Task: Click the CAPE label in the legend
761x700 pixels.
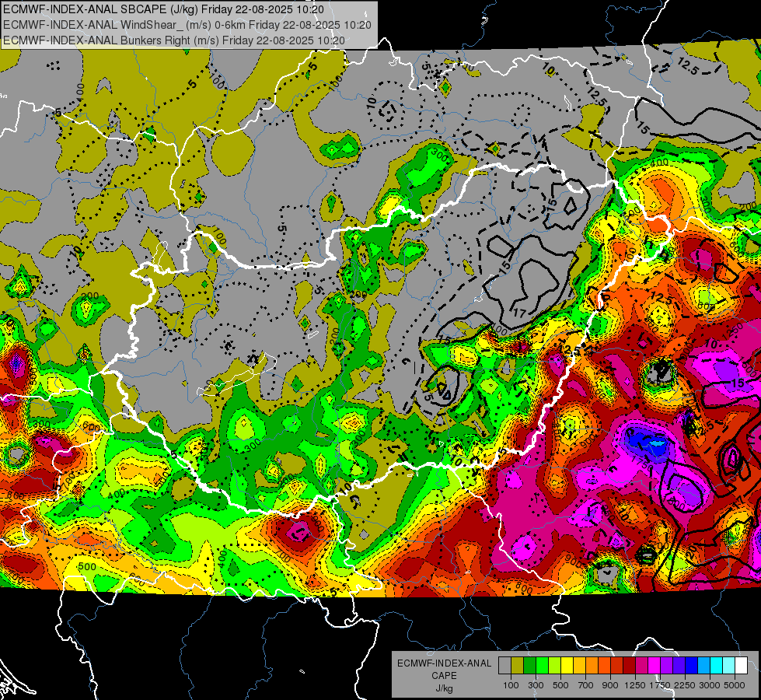Action: [x=444, y=676]
